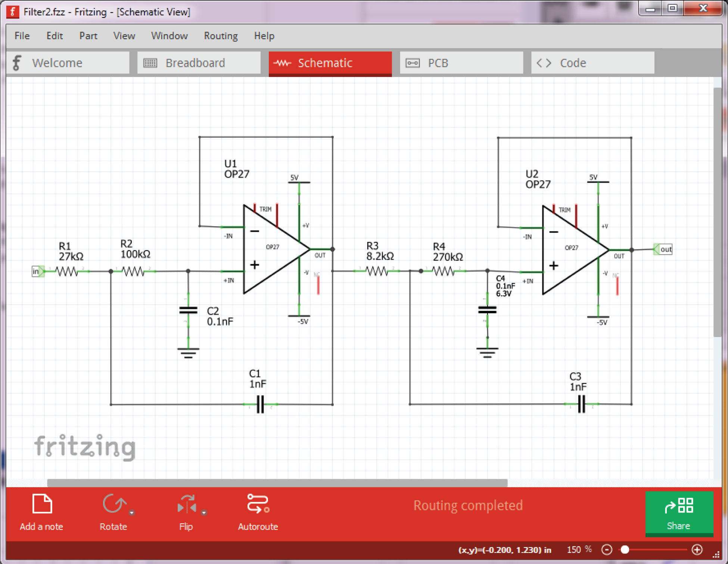Click the zoom in plus icon
The height and width of the screenshot is (564, 728).
click(697, 549)
